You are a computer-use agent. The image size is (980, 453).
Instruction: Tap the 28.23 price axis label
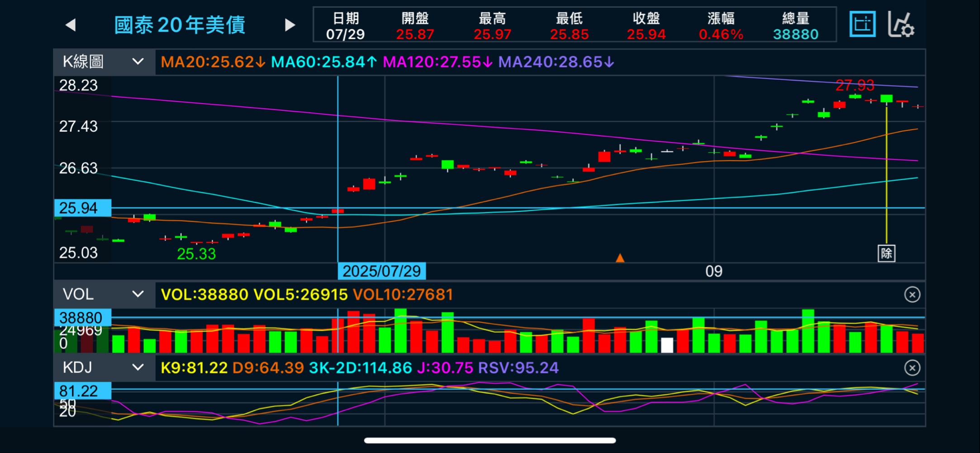tap(78, 85)
